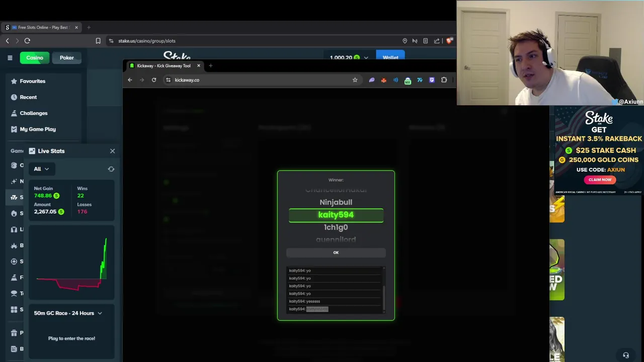Go forward in the Kickaway browser window
The width and height of the screenshot is (644, 362).
(x=142, y=80)
